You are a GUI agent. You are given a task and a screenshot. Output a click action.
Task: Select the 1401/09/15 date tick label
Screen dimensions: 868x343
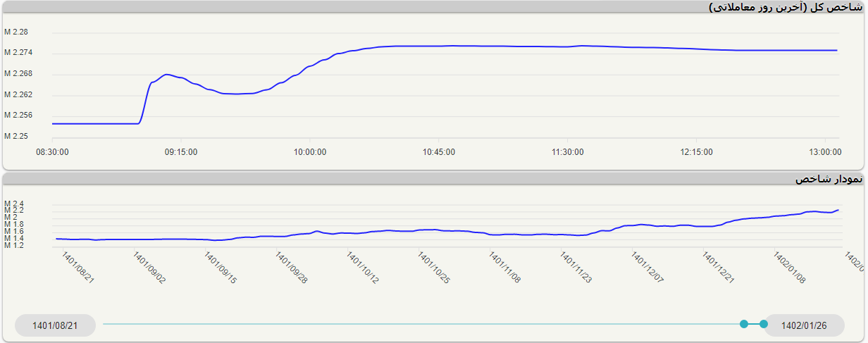[x=221, y=268]
